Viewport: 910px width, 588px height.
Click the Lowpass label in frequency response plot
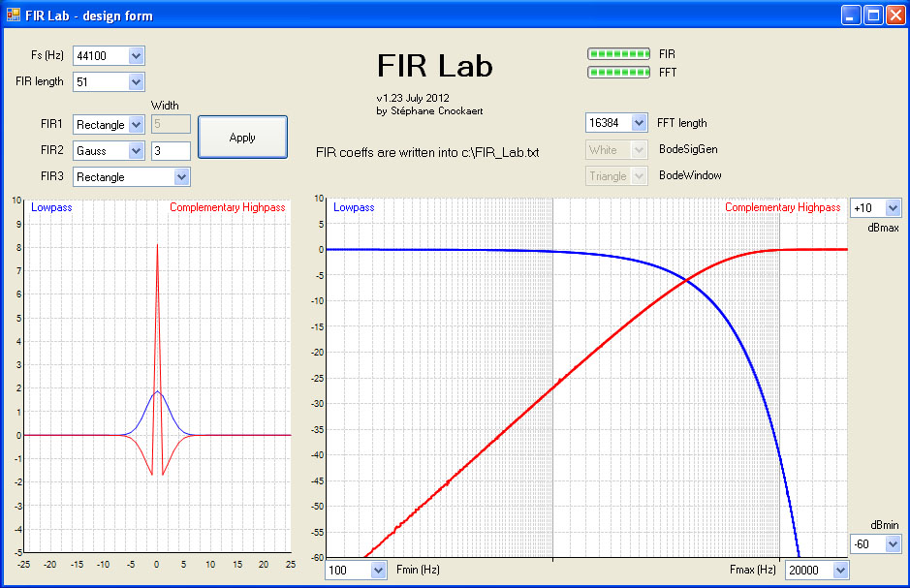[354, 207]
